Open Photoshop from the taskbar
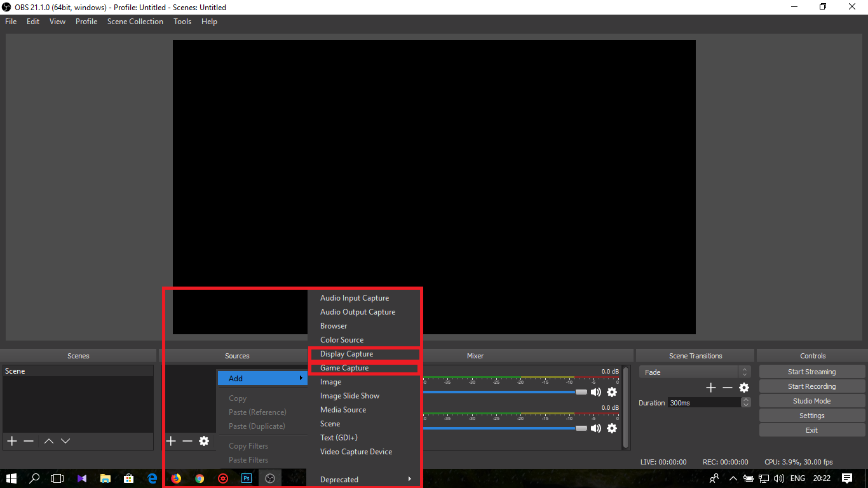Screen dimensions: 868x488 247,478
